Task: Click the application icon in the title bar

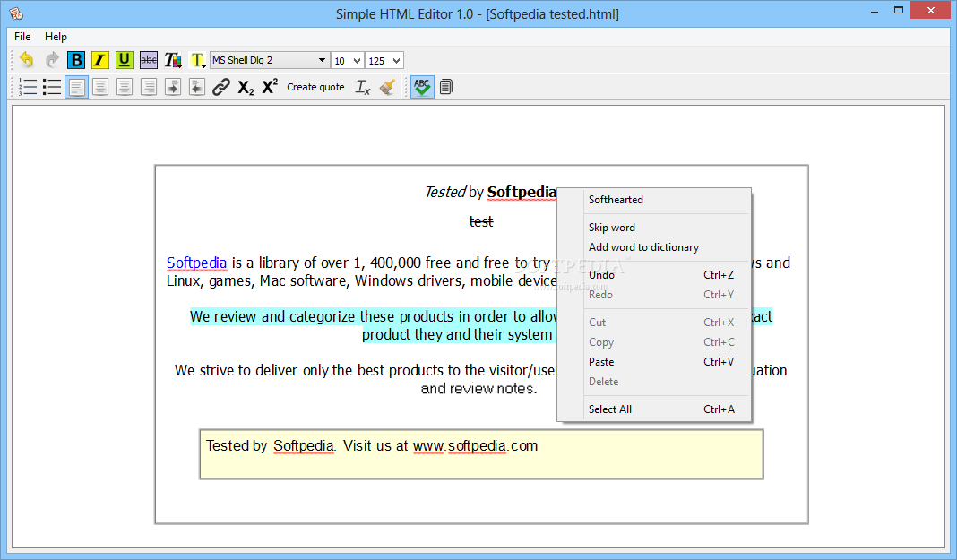Action: 16,13
